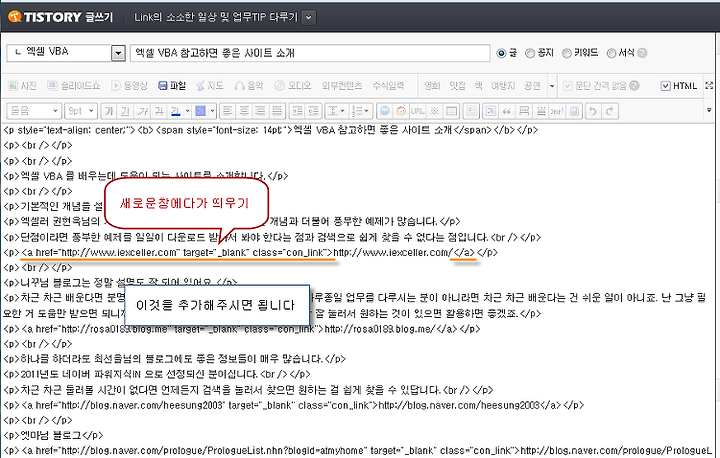Viewport: 720px width, 458px height.
Task: Select the 키워드 keyword radio button
Action: pos(567,53)
